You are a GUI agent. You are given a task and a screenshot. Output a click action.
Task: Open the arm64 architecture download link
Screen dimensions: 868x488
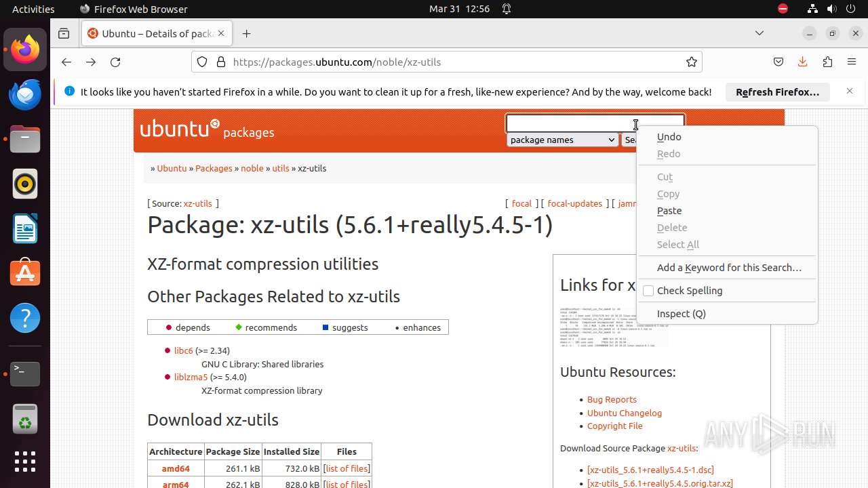[x=176, y=484]
